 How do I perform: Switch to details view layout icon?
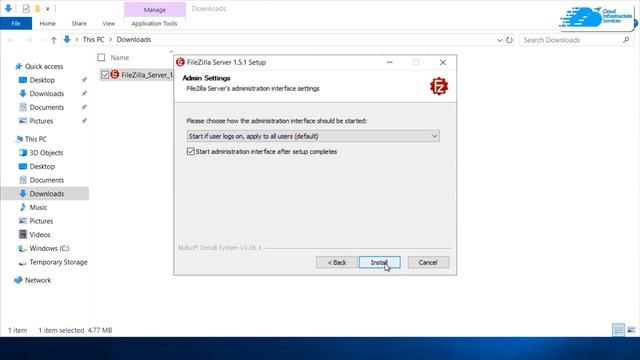pos(619,330)
